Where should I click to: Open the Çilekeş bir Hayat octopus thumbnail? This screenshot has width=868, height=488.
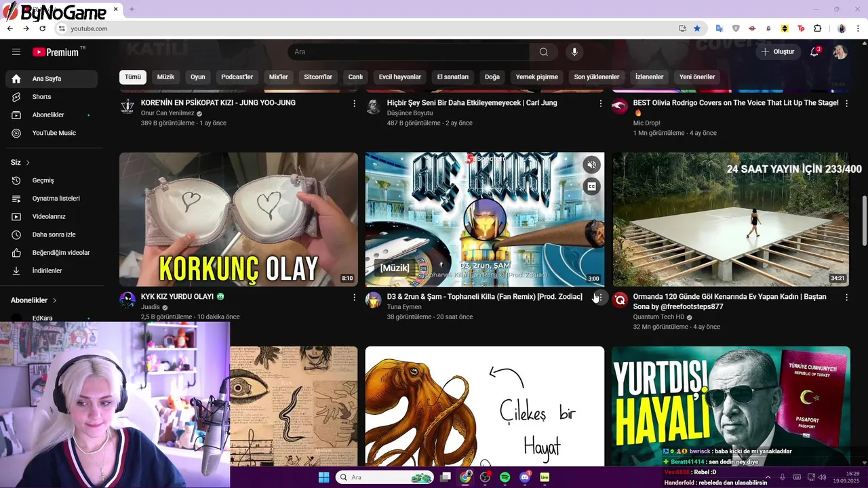(485, 407)
